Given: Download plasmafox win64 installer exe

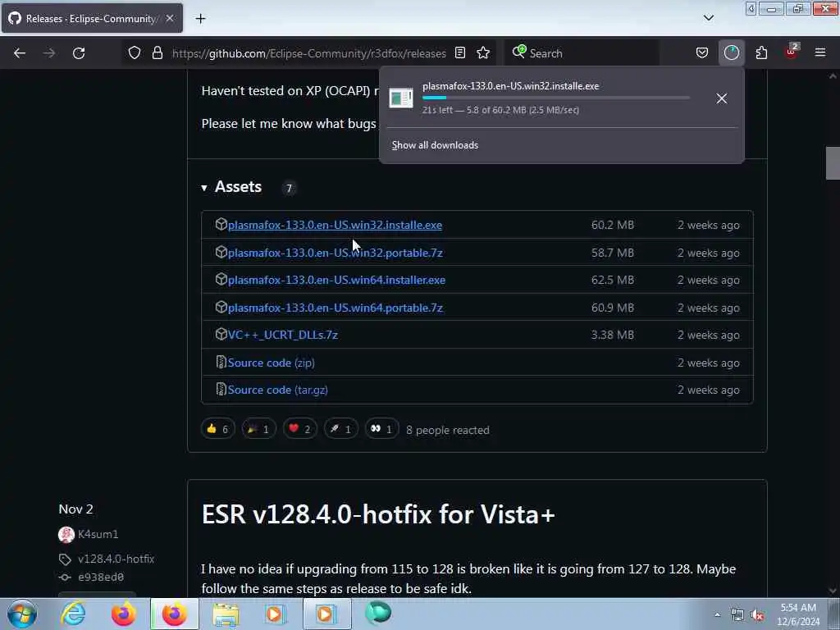Looking at the screenshot, I should (336, 281).
